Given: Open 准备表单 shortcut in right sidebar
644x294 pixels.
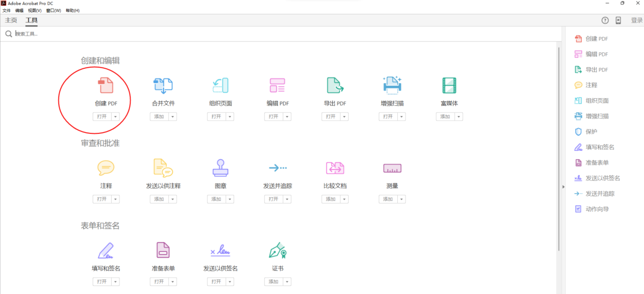Looking at the screenshot, I should (591, 163).
